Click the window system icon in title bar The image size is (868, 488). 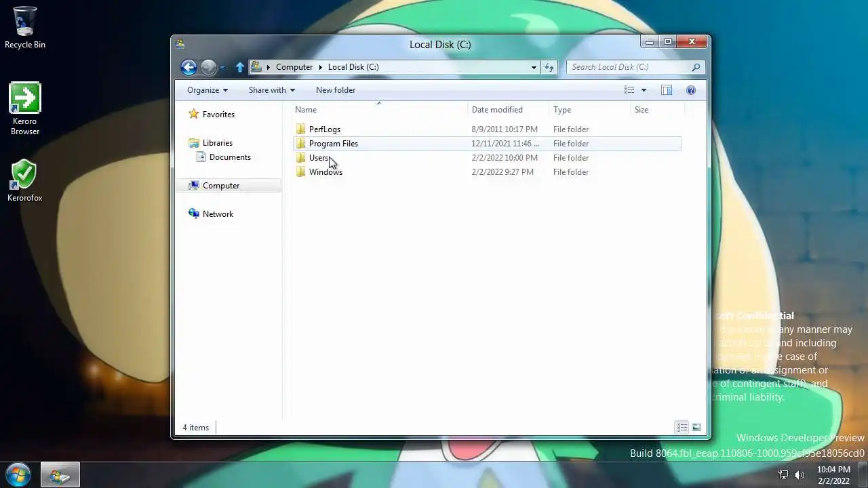180,44
